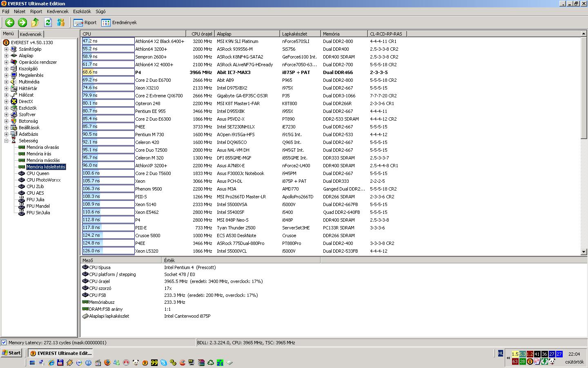Image resolution: width=588 pixels, height=368 pixels.
Task: Select the CPU ZLib benchmark icon
Action: tap(22, 186)
